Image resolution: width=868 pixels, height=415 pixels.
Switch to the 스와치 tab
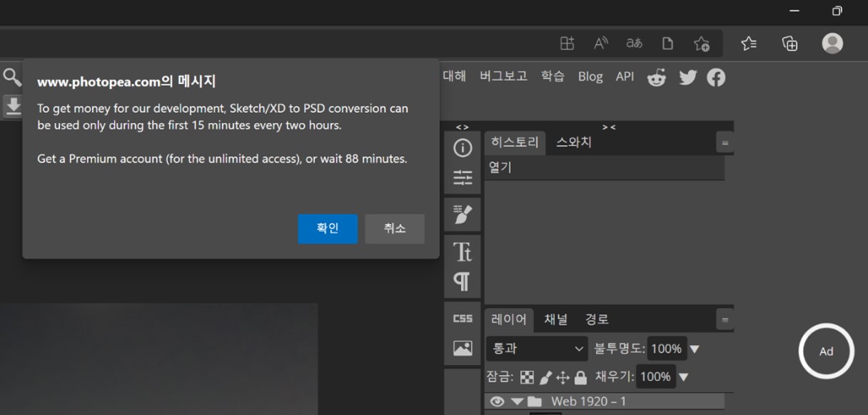click(574, 142)
